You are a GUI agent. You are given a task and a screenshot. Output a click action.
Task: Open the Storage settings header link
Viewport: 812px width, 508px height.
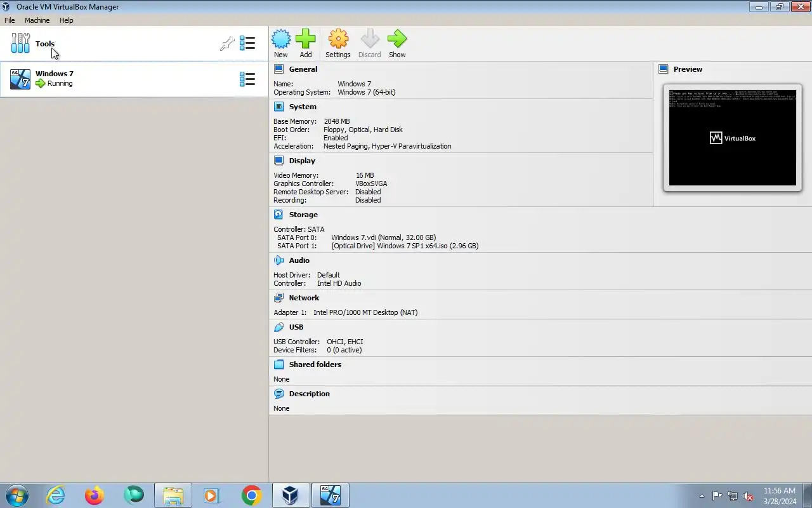coord(303,215)
